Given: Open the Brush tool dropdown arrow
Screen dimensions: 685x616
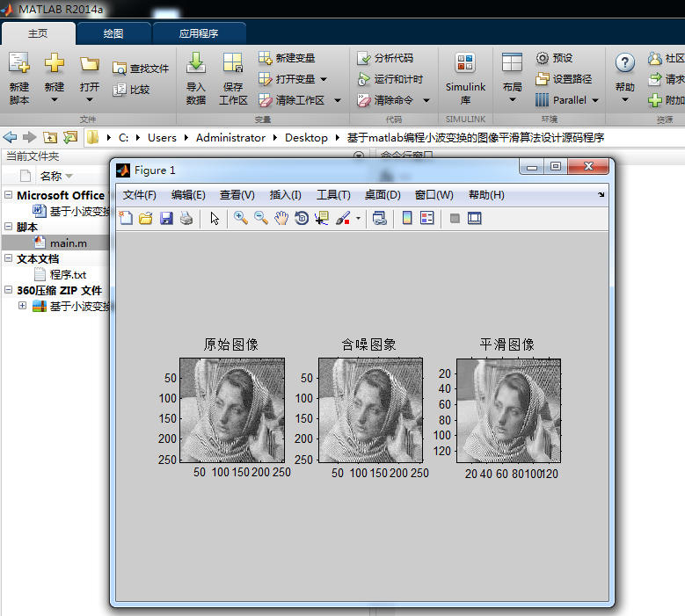Looking at the screenshot, I should pos(358,218).
